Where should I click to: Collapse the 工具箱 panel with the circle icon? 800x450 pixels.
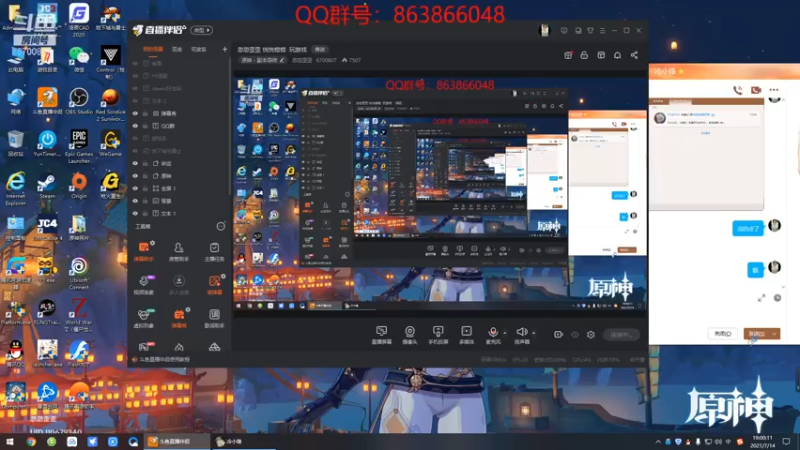click(220, 226)
